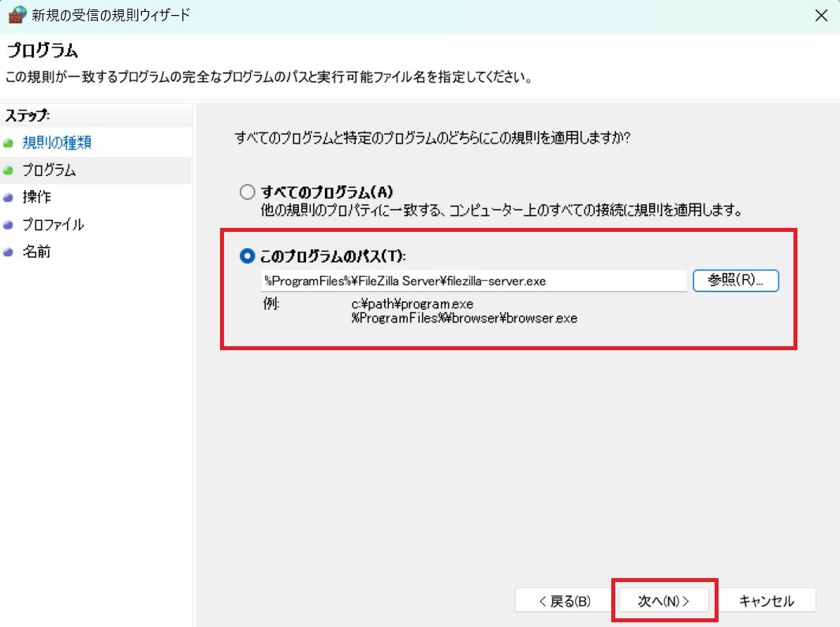840x627 pixels.
Task: Click the プログラム page heading
Action: 43,50
